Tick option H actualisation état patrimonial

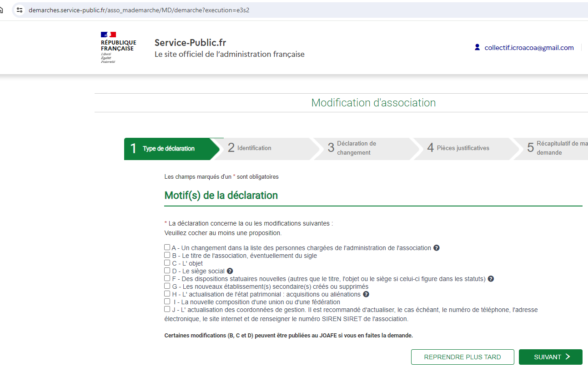[167, 294]
